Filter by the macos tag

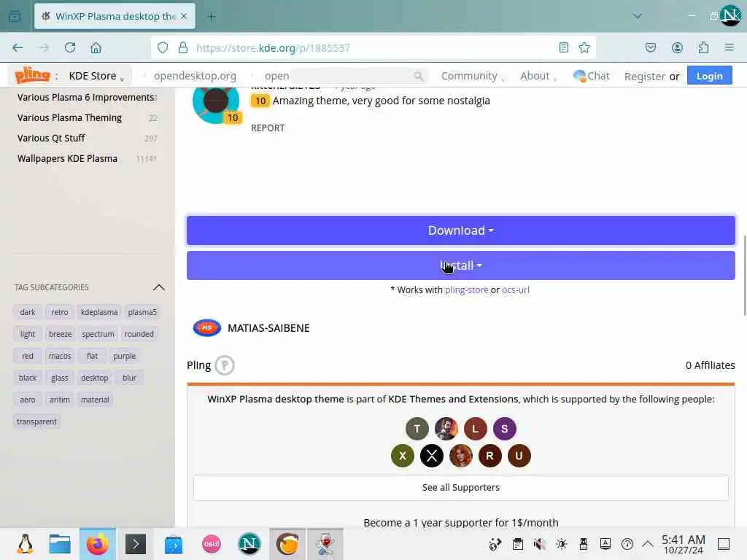click(60, 356)
